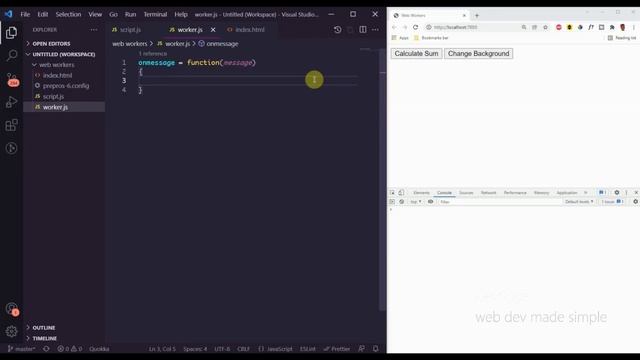Screen dimensions: 640x360
Task: Open the timeline history icon in the editor toolbar
Action: coord(337,29)
